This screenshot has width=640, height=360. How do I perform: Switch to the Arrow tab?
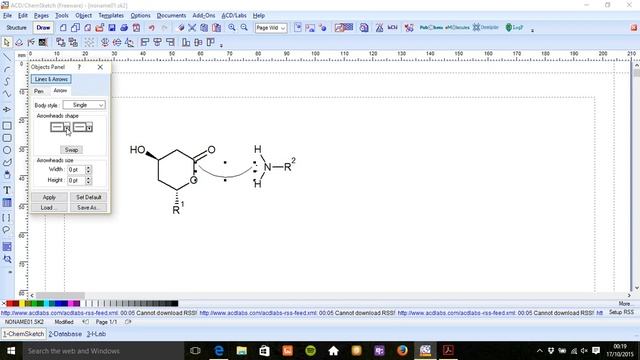coord(60,91)
